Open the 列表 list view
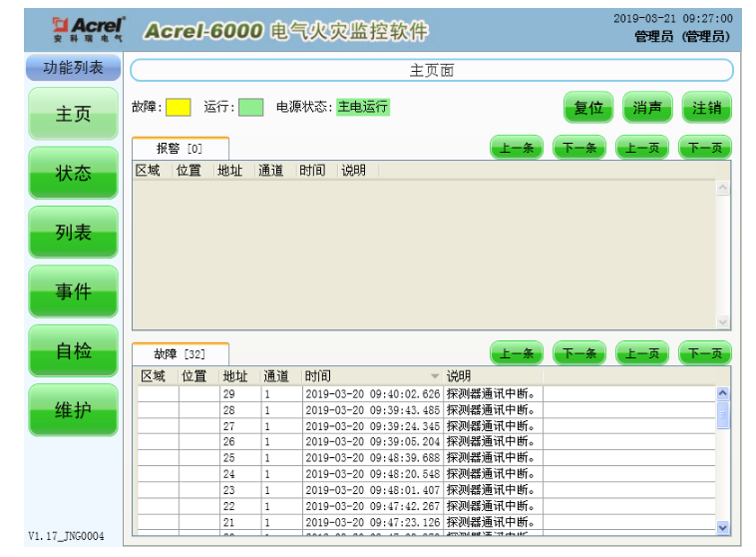 coord(73,233)
